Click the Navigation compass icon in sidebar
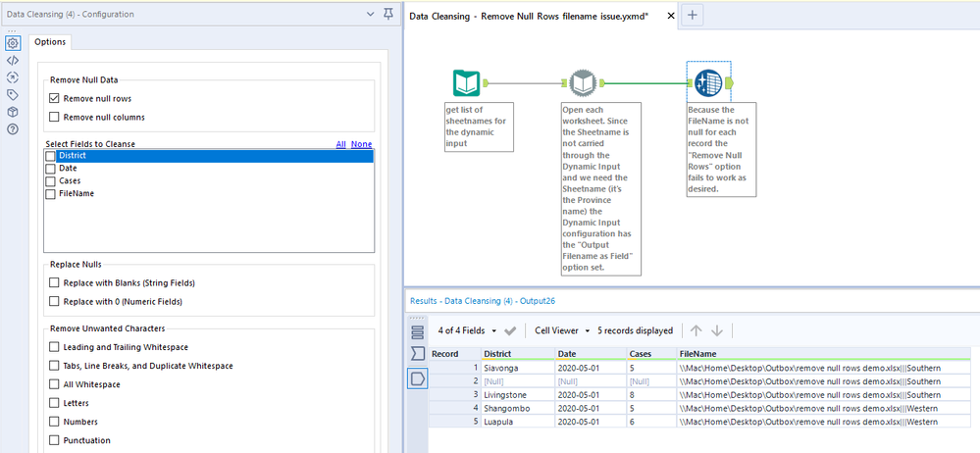Image resolution: width=980 pixels, height=453 pixels. coord(13,77)
